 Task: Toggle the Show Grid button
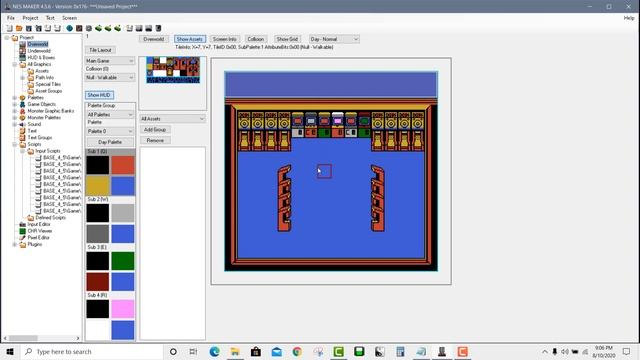287,39
